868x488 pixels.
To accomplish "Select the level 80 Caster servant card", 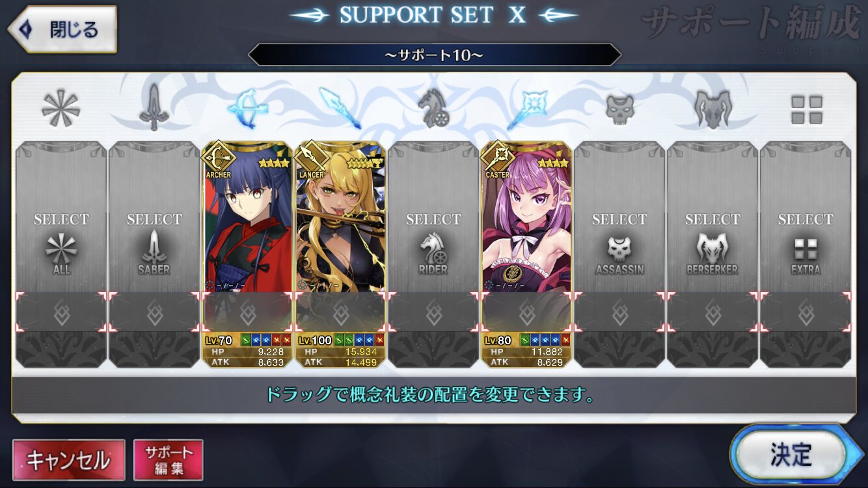I will (x=526, y=255).
